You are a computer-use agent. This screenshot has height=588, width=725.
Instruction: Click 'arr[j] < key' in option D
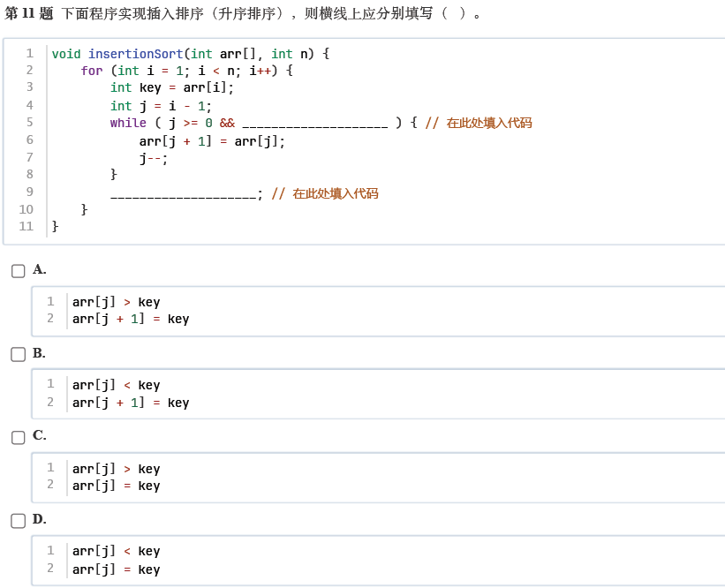[x=116, y=551]
